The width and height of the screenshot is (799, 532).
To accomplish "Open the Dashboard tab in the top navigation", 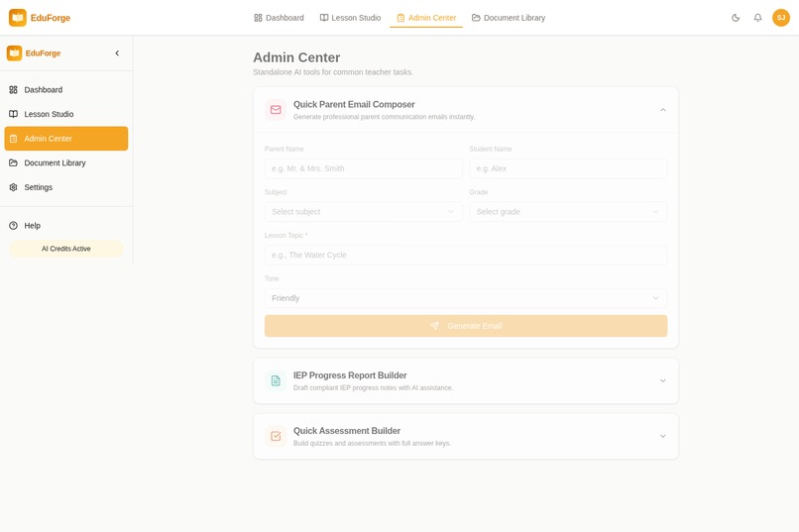I will tap(279, 18).
